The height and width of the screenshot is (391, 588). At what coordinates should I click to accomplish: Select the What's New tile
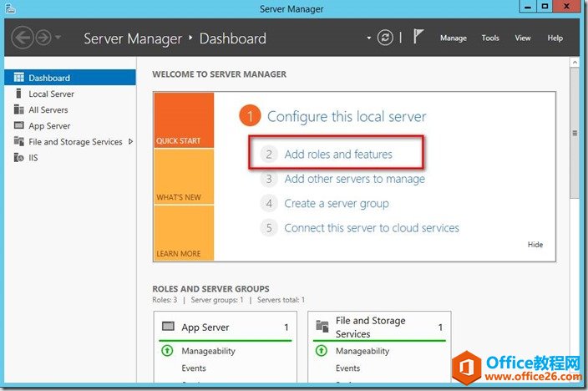[x=184, y=176]
